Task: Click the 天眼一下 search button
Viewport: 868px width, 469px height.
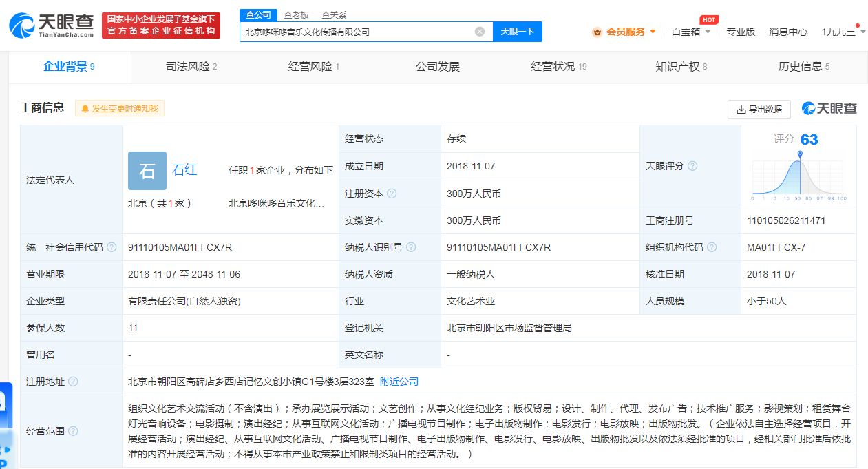Action: [x=518, y=32]
